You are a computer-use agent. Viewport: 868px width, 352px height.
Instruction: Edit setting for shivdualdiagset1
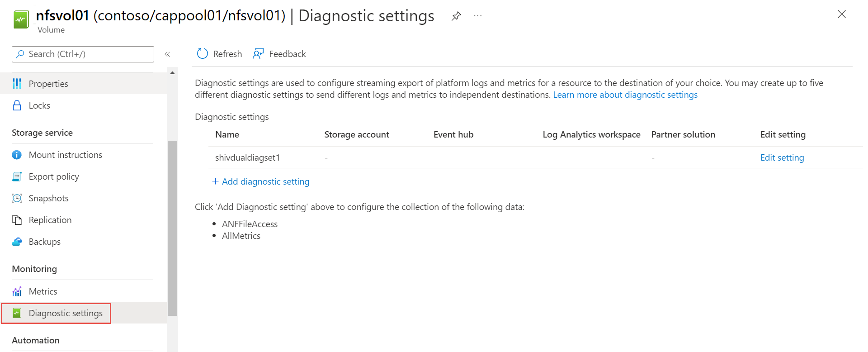[x=782, y=157]
